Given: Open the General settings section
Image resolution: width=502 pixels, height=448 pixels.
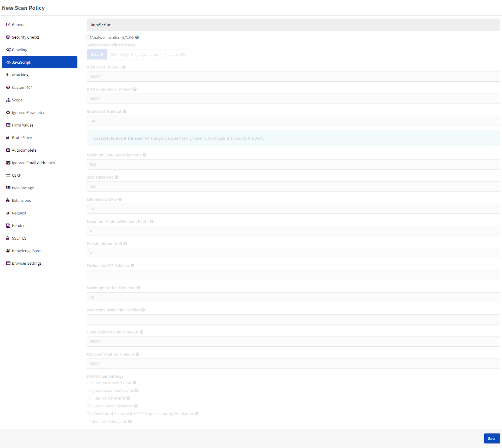Looking at the screenshot, I should click(x=40, y=24).
